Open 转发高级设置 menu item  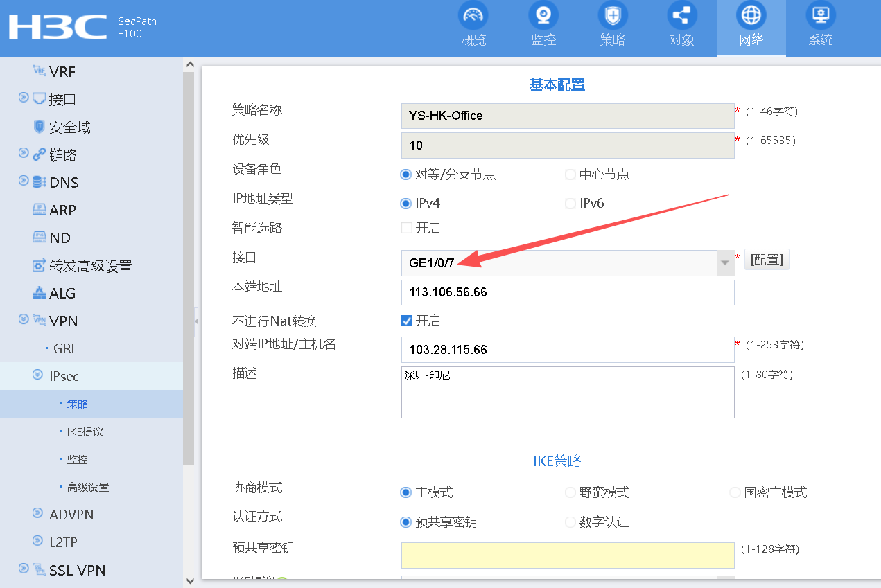click(91, 266)
